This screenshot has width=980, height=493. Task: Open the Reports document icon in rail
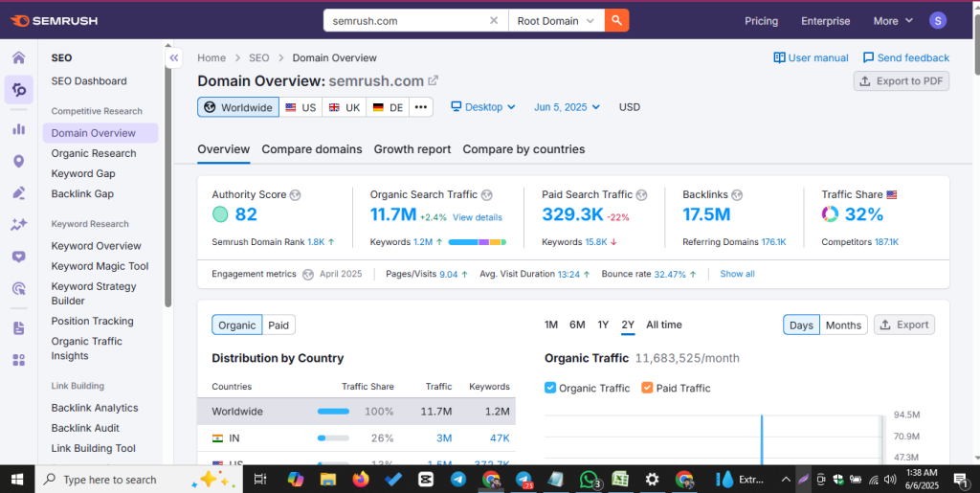[19, 328]
